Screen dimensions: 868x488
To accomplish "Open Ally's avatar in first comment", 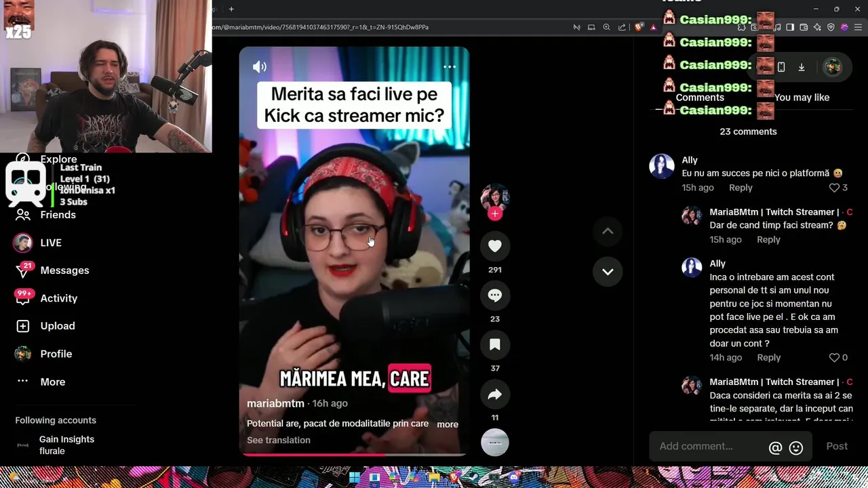I will tap(662, 166).
